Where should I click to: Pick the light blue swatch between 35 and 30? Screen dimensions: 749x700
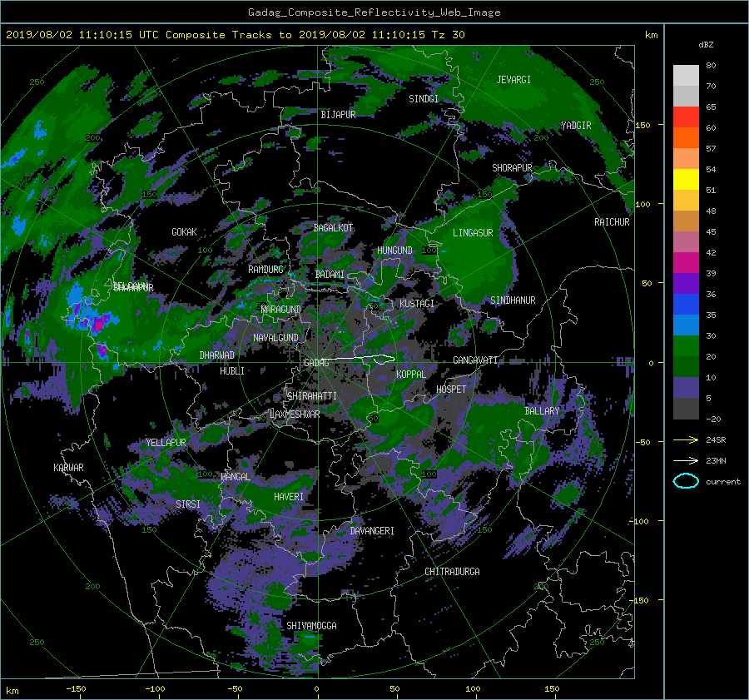686,325
